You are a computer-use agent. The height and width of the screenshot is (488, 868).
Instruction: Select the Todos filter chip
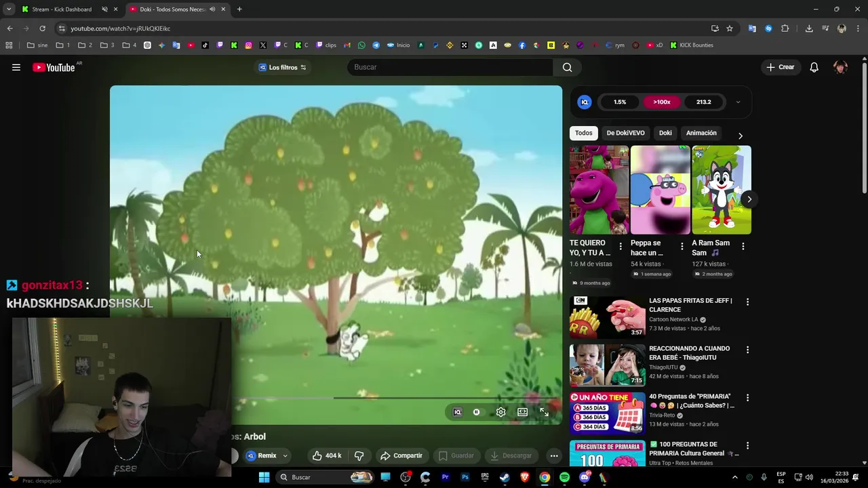pyautogui.click(x=583, y=133)
